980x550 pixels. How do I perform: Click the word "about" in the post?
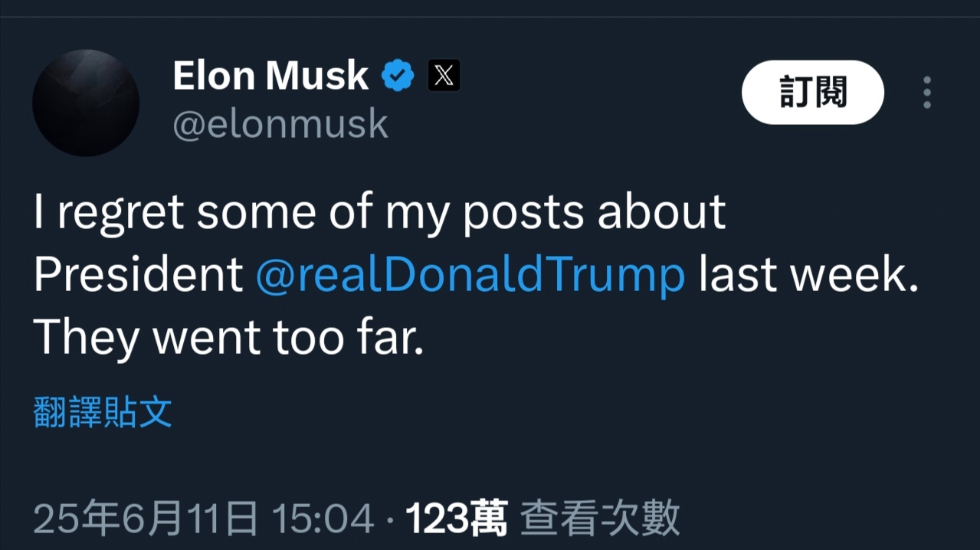coord(661,212)
